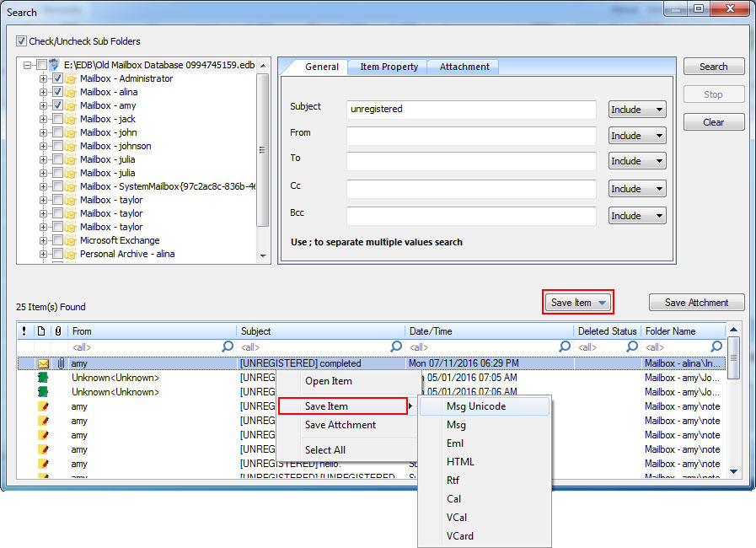
Task: Open the Include dropdown for Subject
Action: 637,110
